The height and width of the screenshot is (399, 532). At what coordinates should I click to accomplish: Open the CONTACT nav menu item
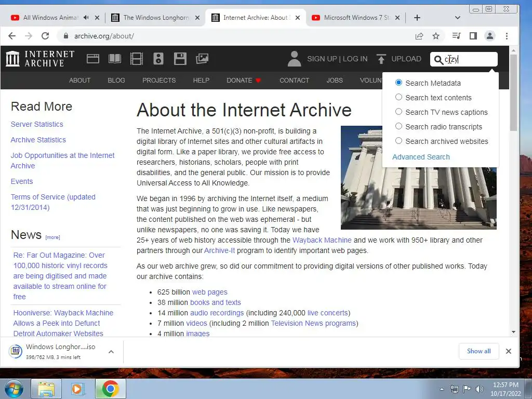click(x=294, y=81)
